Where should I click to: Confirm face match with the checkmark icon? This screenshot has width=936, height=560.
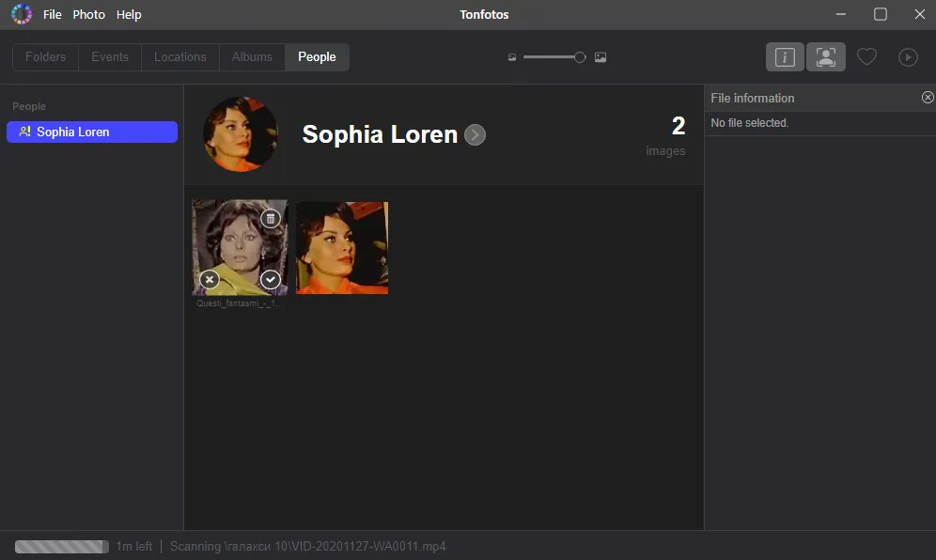click(x=271, y=279)
